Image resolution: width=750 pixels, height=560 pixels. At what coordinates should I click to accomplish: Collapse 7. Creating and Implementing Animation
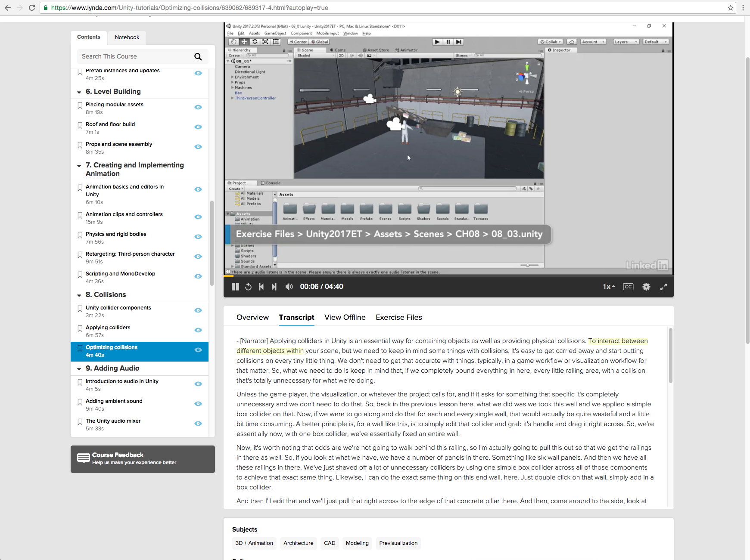click(79, 166)
